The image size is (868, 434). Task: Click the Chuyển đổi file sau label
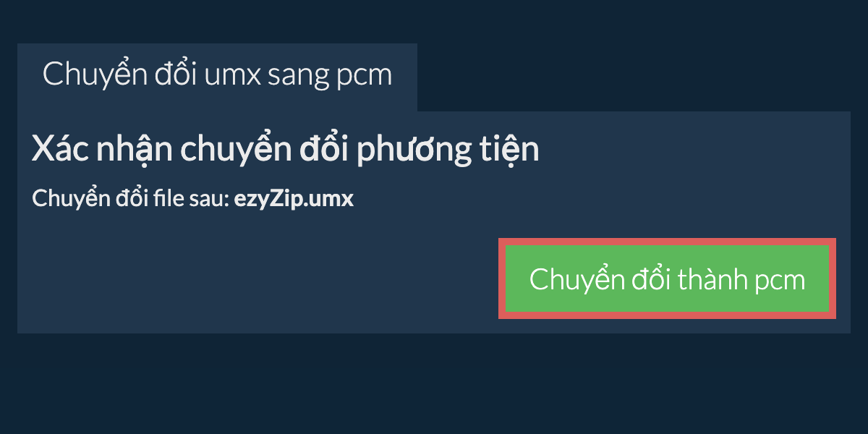pos(131,199)
